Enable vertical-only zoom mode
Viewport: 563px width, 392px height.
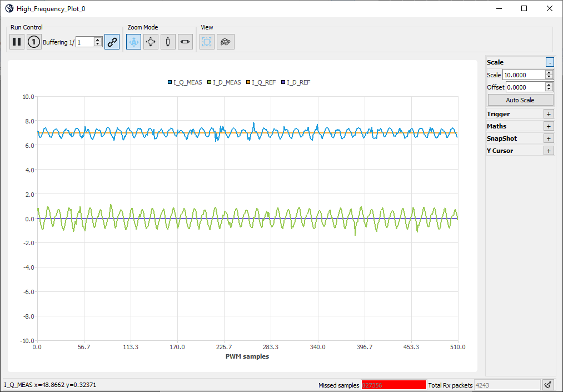tap(168, 42)
